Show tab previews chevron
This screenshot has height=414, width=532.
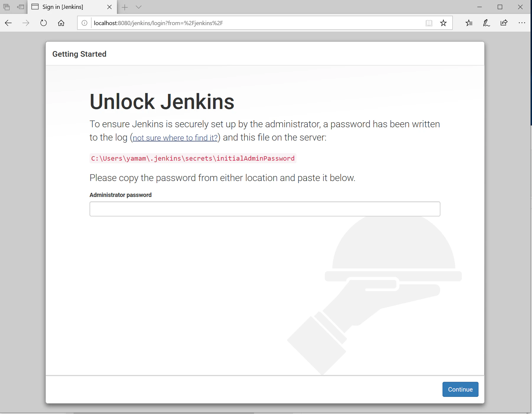(139, 7)
